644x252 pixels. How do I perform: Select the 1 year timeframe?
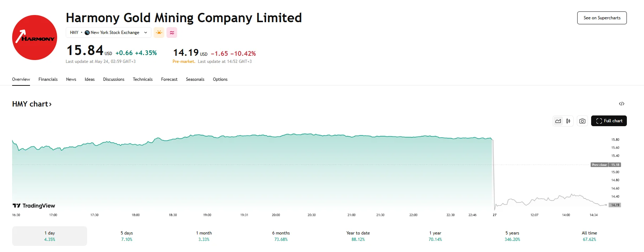(435, 236)
